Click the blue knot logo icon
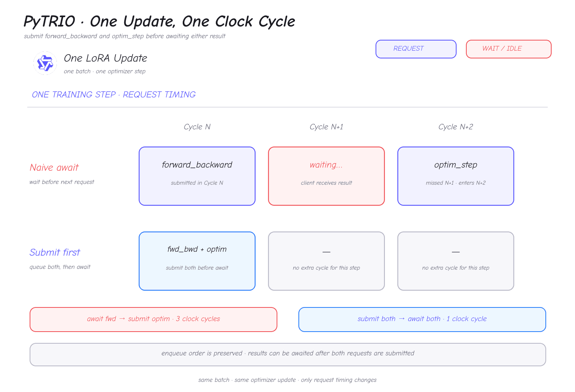Image resolution: width=575 pixels, height=392 pixels. coord(45,63)
